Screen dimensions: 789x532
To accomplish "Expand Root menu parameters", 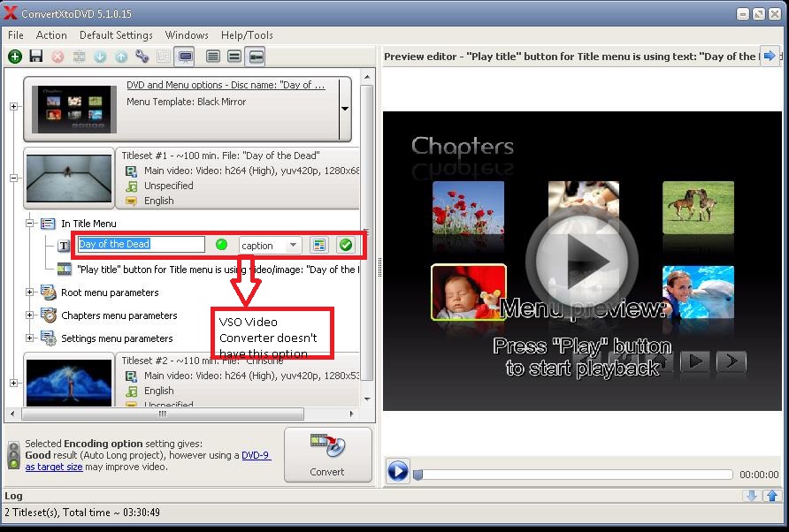I will [x=30, y=293].
